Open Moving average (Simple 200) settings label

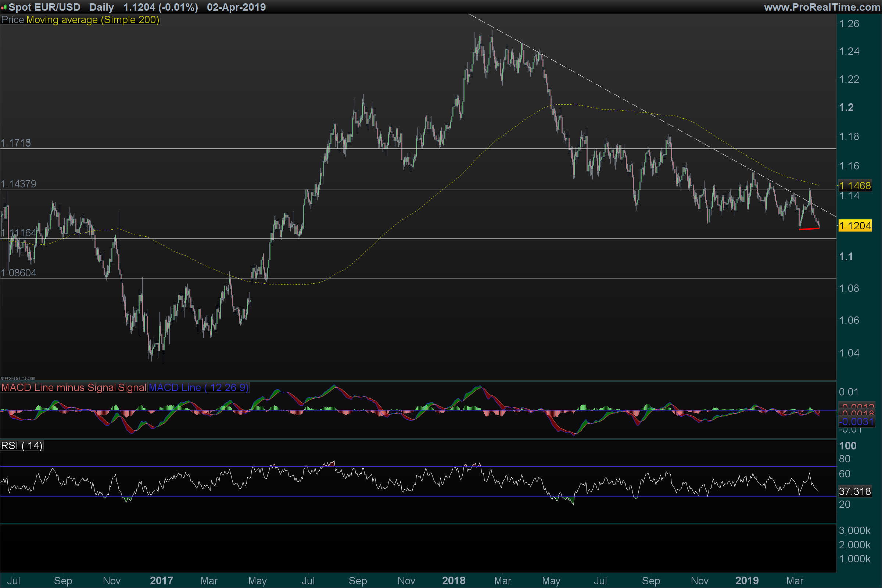[x=93, y=20]
